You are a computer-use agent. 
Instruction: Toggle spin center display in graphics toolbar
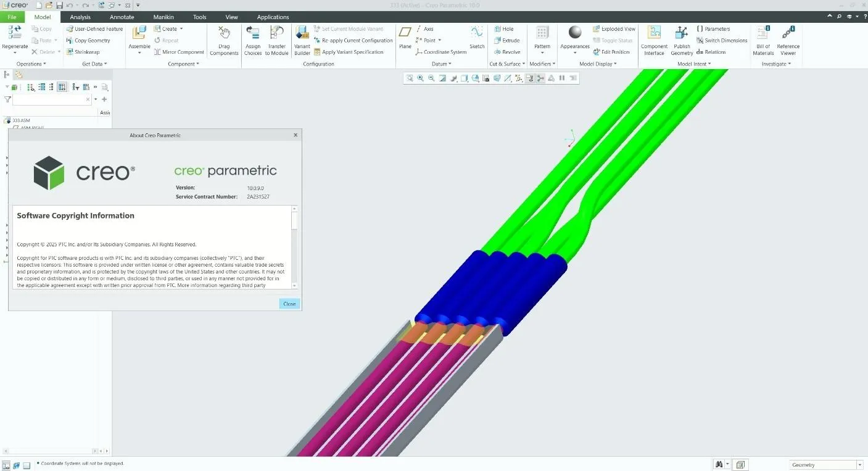pyautogui.click(x=540, y=78)
